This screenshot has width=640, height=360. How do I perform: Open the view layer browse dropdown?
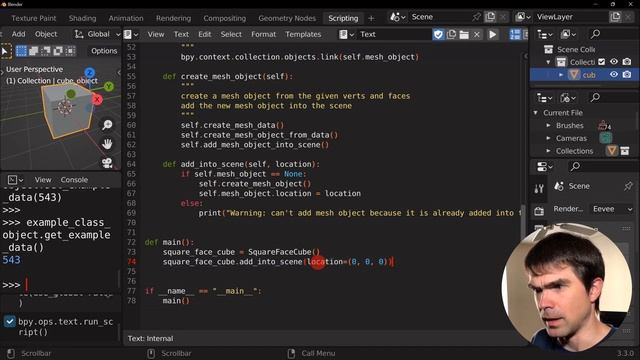point(522,17)
